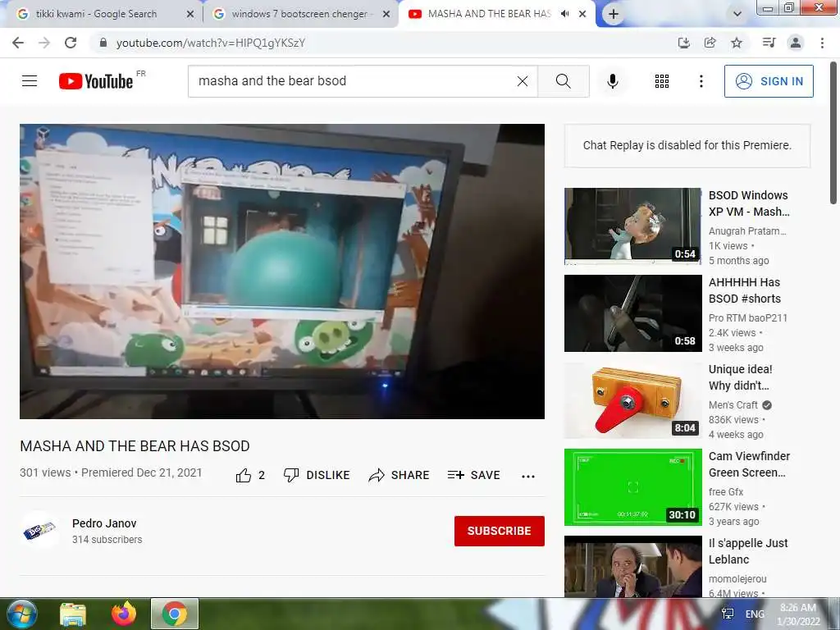
Task: Open the Chrome profile avatar
Action: click(796, 43)
